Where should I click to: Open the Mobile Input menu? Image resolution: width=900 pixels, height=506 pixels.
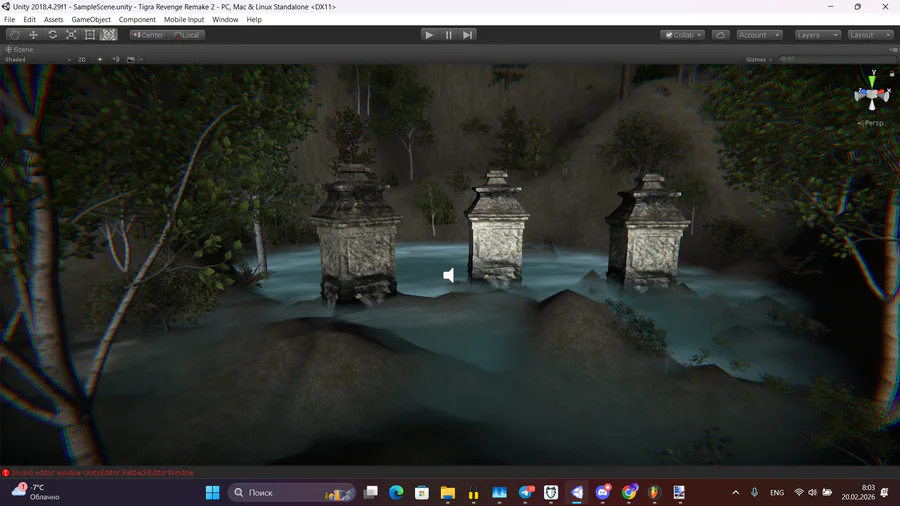pos(184,20)
